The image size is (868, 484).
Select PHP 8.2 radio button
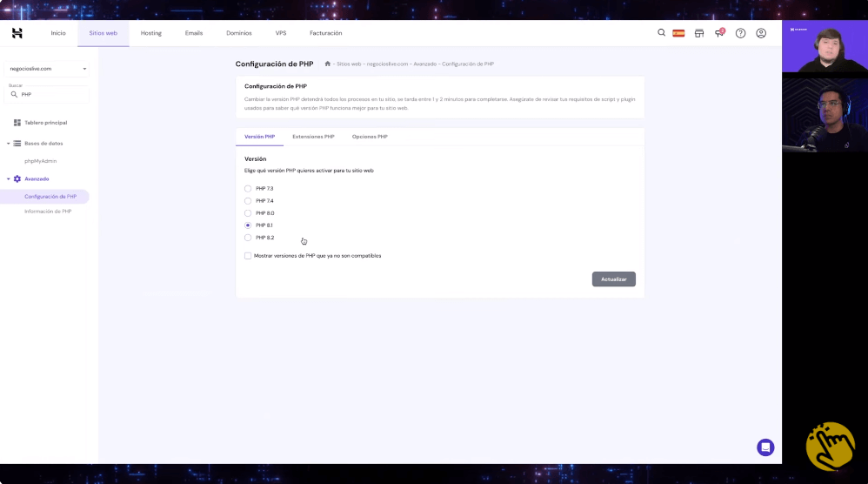(248, 237)
